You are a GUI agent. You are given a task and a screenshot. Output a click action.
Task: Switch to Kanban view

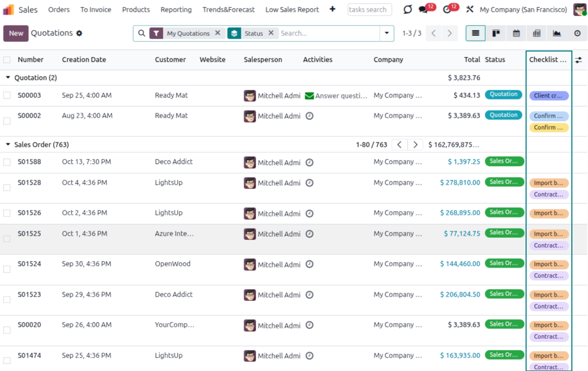[496, 33]
